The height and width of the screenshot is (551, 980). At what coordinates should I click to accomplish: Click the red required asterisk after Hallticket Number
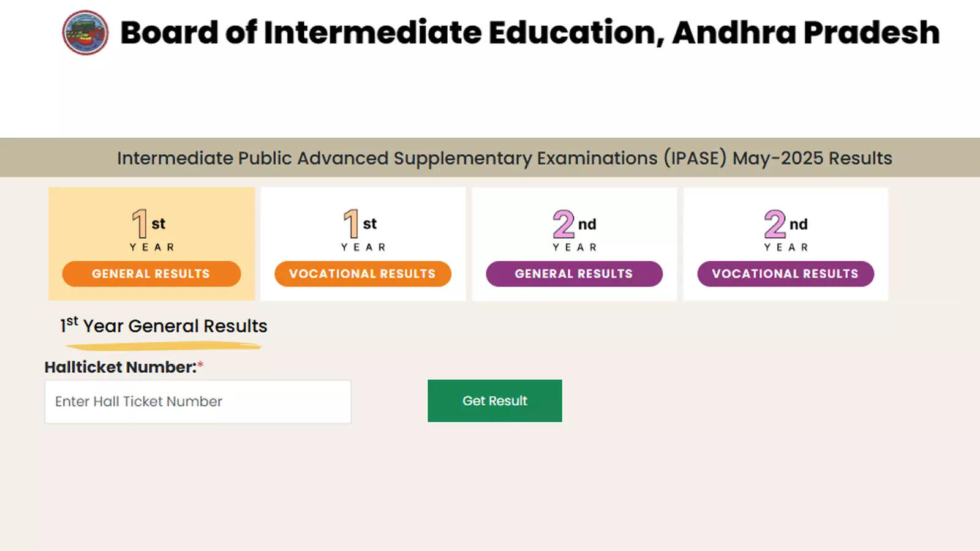click(200, 365)
